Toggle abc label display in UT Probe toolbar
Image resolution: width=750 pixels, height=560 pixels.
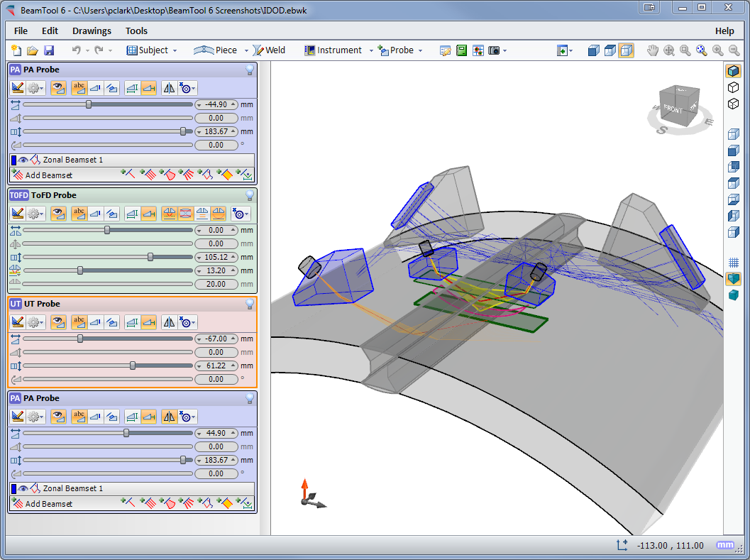(x=79, y=322)
